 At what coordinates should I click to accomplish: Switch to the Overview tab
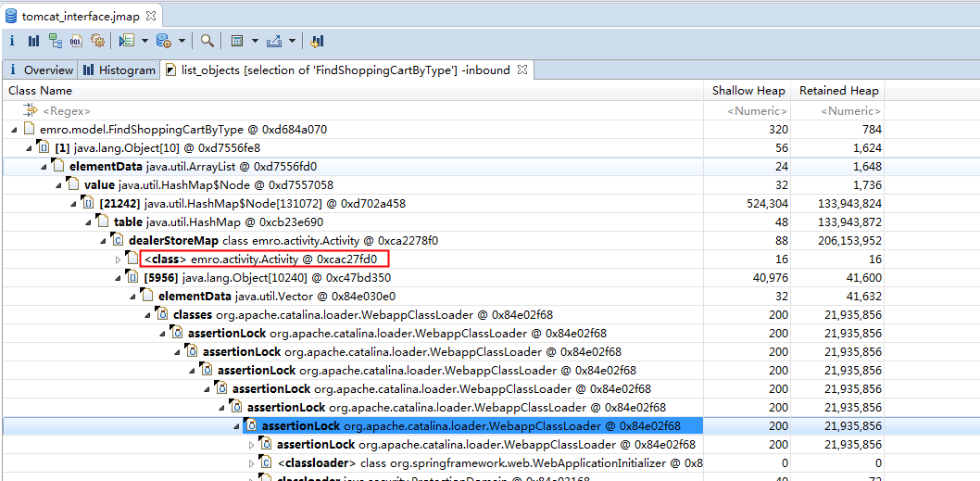click(42, 70)
